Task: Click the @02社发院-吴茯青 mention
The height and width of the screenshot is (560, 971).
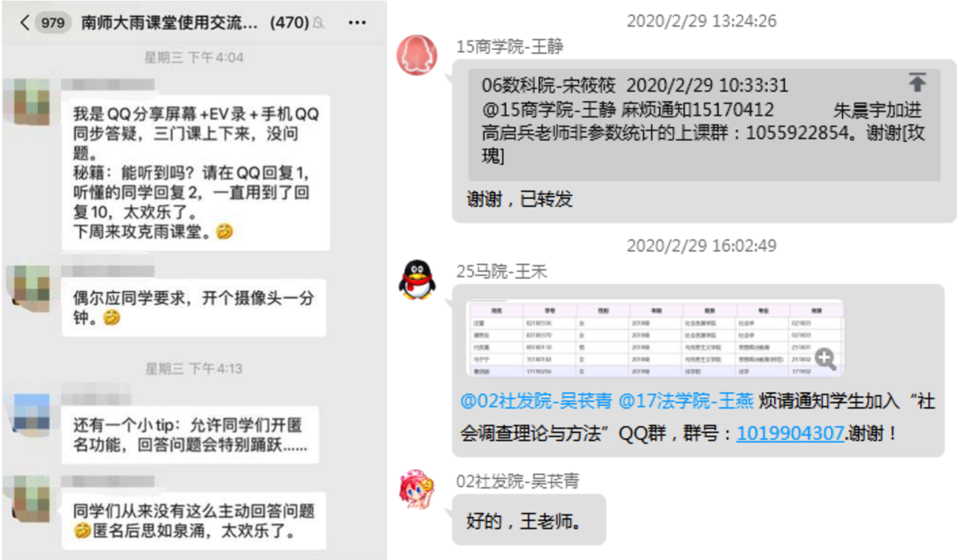Action: (536, 401)
